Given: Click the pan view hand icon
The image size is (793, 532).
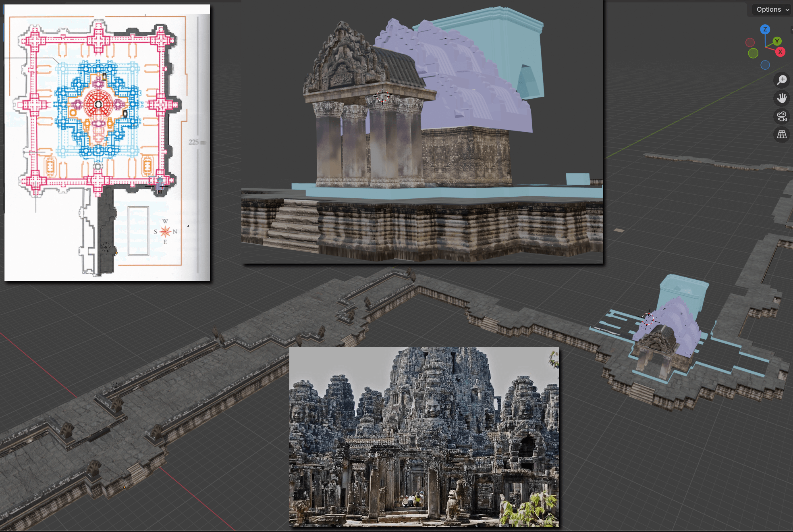Looking at the screenshot, I should tap(782, 98).
